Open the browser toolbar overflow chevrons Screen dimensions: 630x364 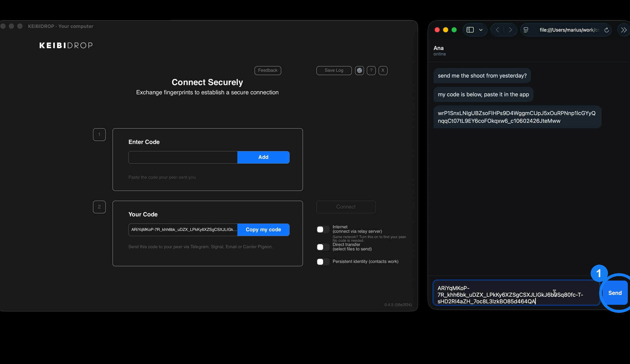click(x=624, y=30)
